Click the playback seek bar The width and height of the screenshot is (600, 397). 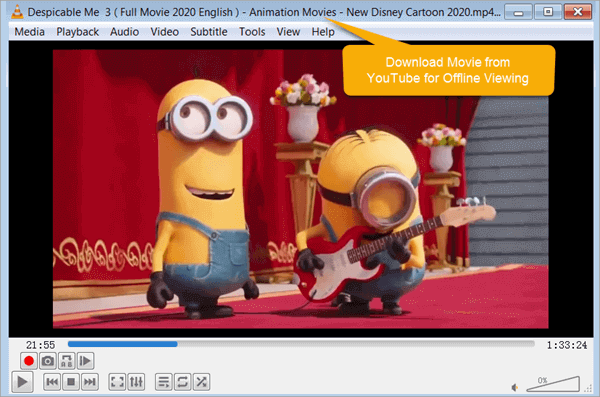(x=301, y=344)
